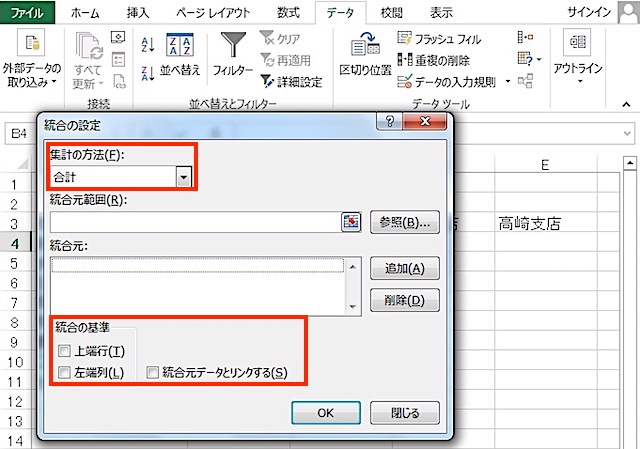
Task: Expand the formula bar chevron
Action: pos(627,133)
